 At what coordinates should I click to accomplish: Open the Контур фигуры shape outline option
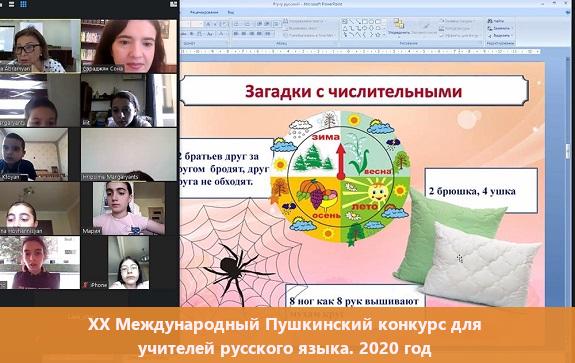[x=455, y=28]
